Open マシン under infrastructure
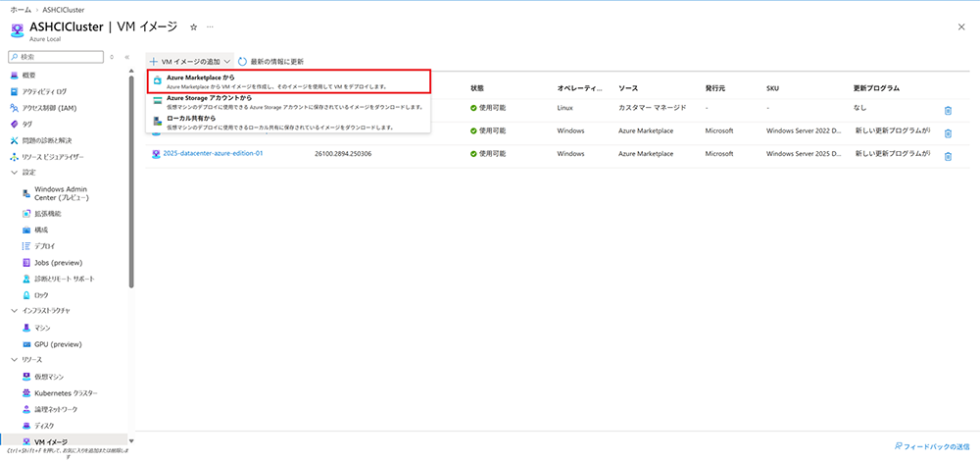The height and width of the screenshot is (462, 980). [x=42, y=328]
